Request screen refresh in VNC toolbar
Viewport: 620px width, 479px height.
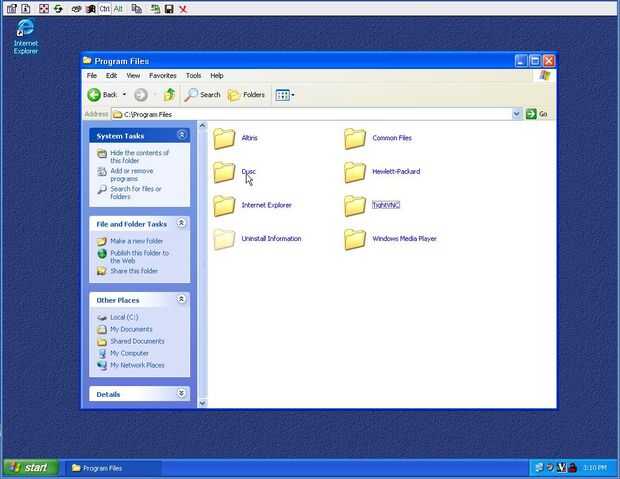click(x=58, y=8)
